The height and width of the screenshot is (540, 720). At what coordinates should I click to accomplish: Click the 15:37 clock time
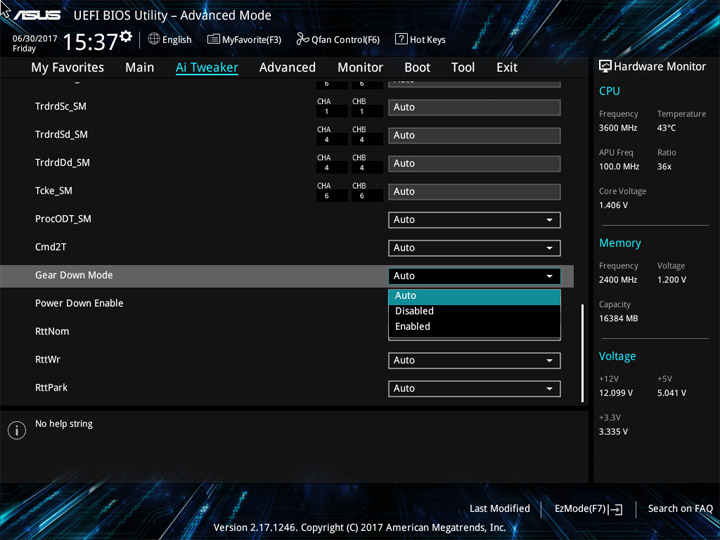click(90, 42)
